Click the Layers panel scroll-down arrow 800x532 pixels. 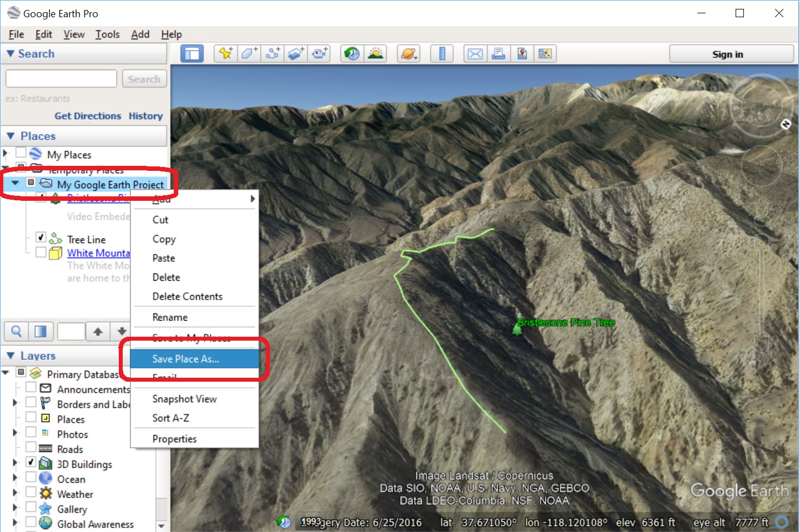click(161, 525)
